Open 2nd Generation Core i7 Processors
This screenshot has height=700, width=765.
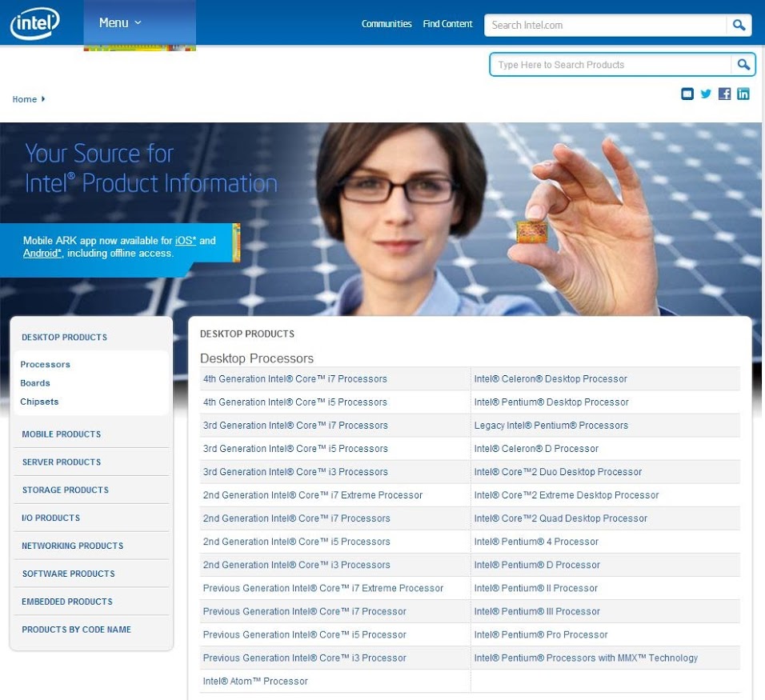tap(297, 518)
